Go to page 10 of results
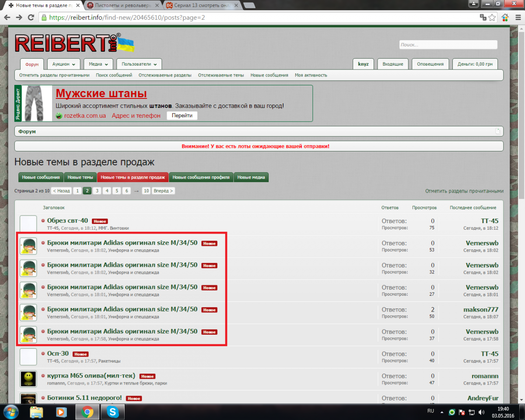Image resolution: width=525 pixels, height=420 pixels. [146, 191]
